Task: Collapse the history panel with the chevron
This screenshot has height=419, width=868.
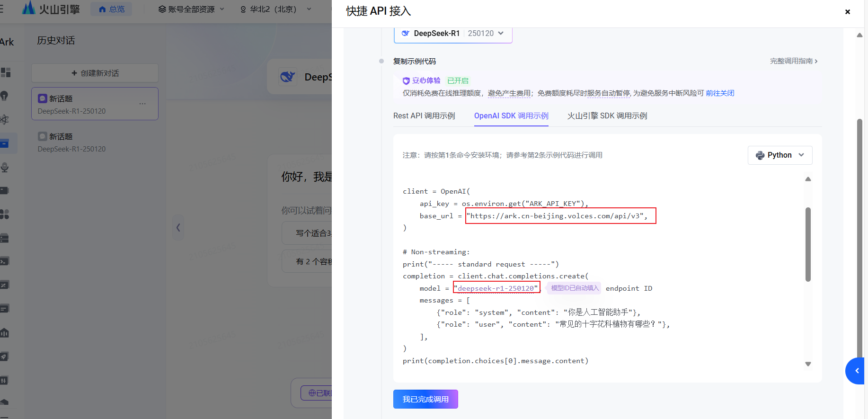Action: tap(178, 228)
